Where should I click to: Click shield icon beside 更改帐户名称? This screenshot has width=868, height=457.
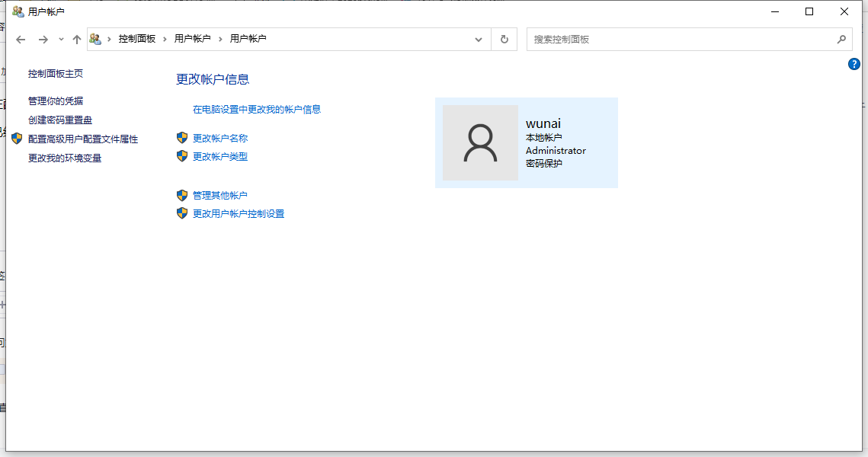click(182, 138)
